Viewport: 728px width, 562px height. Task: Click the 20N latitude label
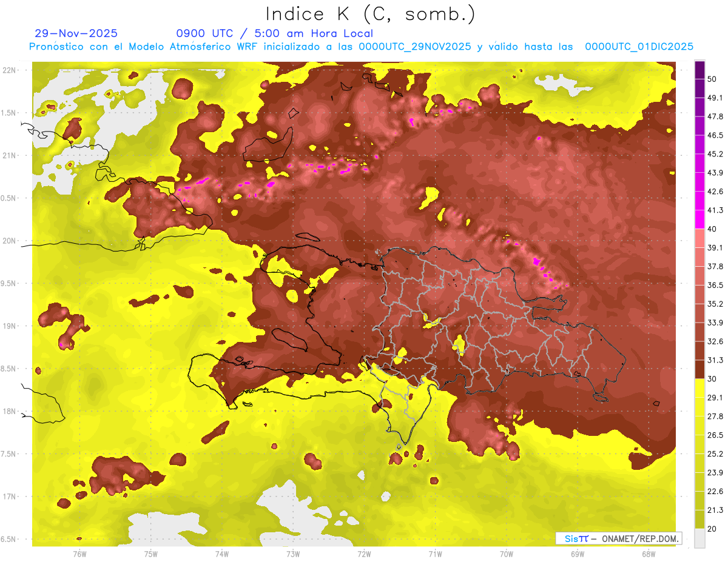click(10, 241)
